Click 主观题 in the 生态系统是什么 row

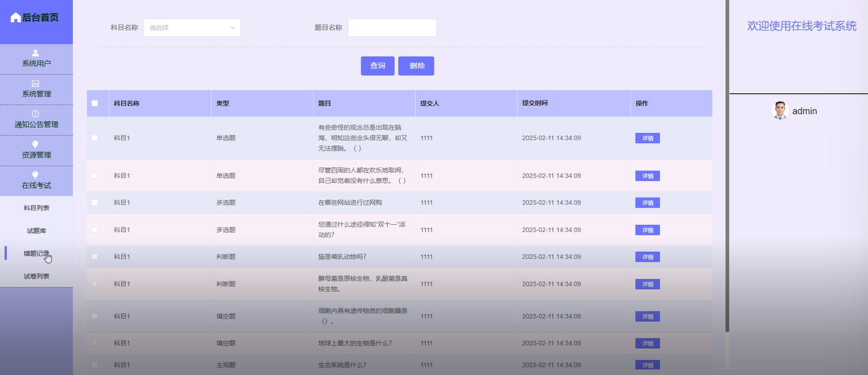point(226,365)
